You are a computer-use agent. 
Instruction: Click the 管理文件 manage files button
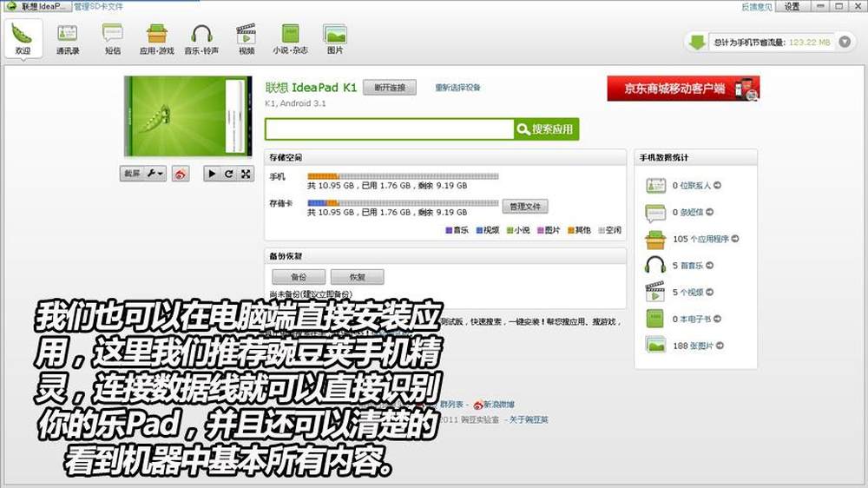click(x=524, y=207)
